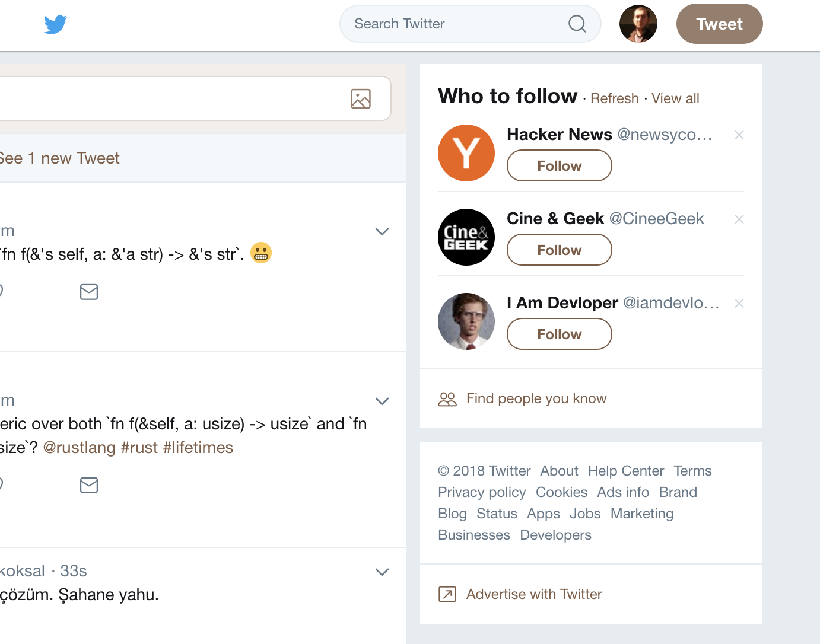This screenshot has height=644, width=820.
Task: Click the add photo icon in compose box
Action: [361, 98]
